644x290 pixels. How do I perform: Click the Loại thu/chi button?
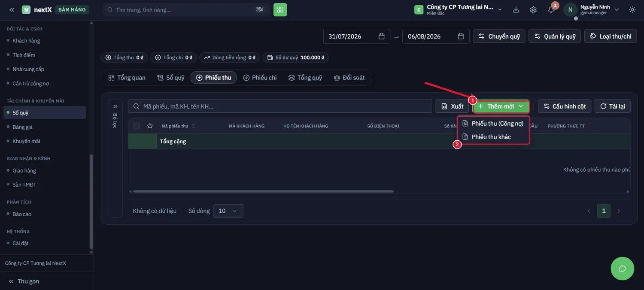[x=611, y=36]
